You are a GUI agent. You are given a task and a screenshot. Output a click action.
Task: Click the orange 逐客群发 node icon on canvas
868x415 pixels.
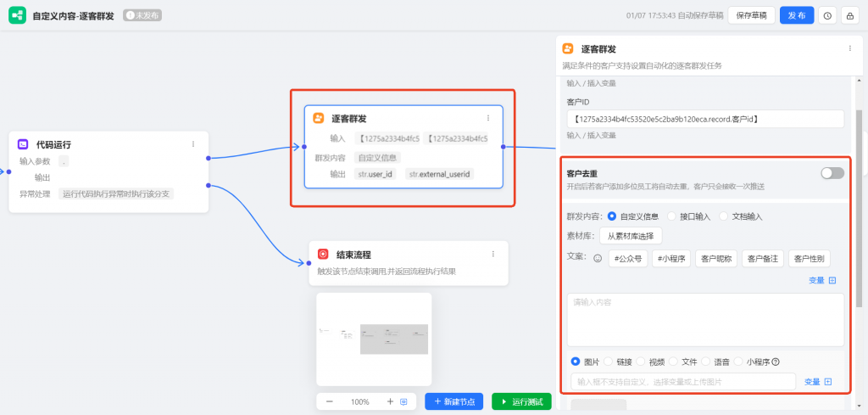319,118
